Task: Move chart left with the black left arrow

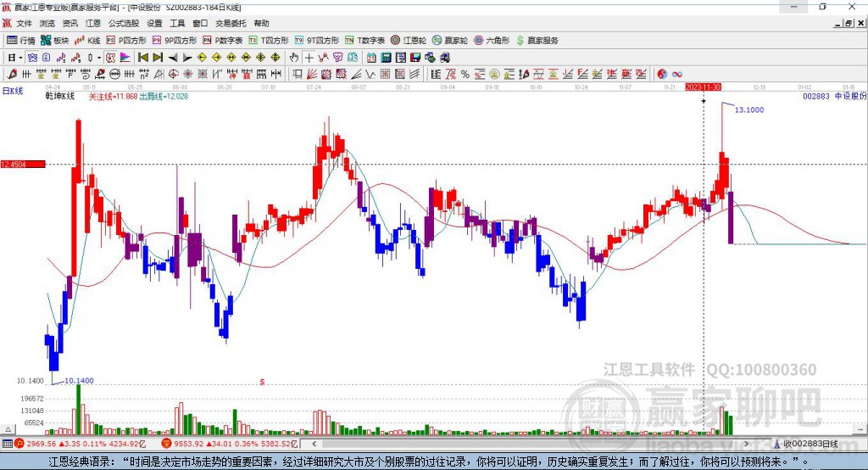Action: [x=173, y=58]
